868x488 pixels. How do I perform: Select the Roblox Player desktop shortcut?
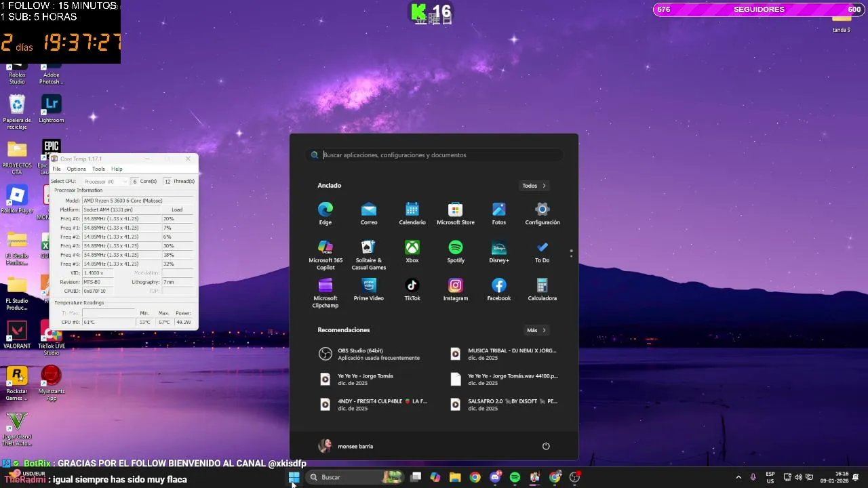(x=17, y=199)
